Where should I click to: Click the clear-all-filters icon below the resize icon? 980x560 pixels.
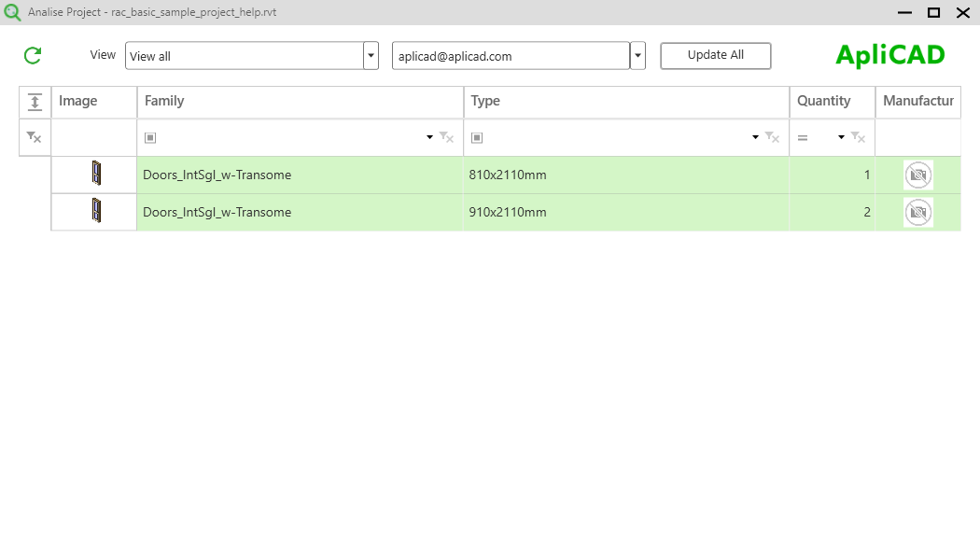(x=35, y=137)
